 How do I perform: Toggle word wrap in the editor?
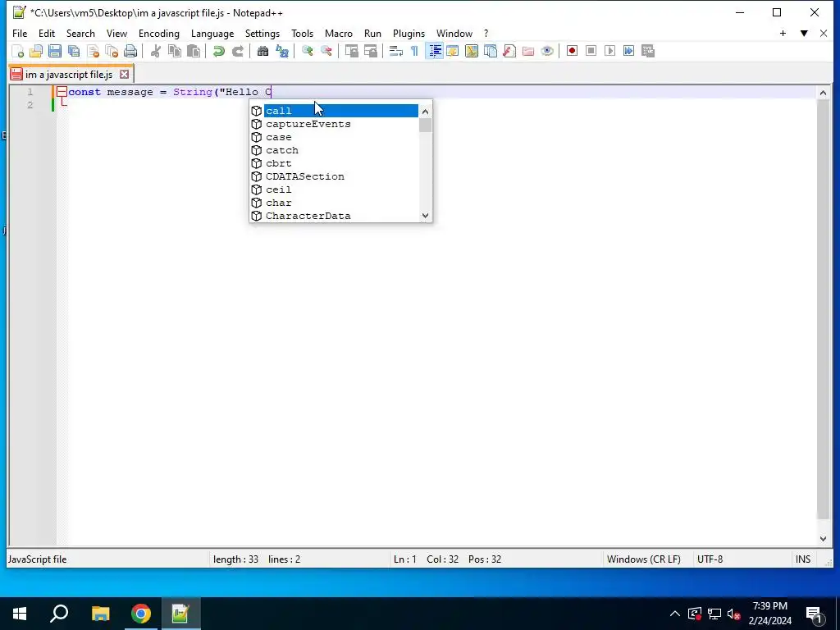(396, 51)
